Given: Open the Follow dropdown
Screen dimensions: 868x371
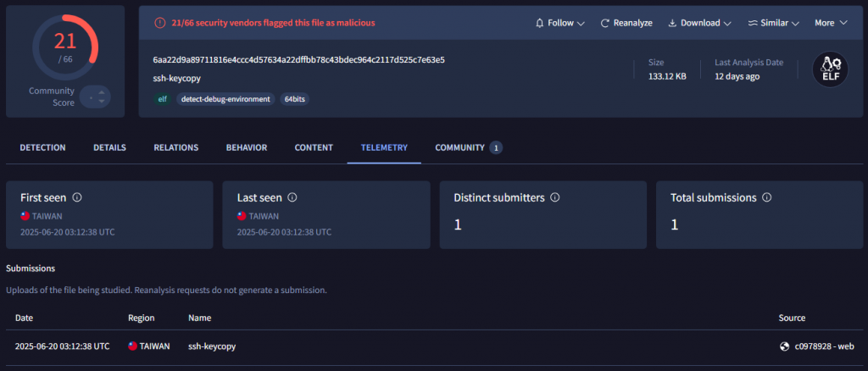Looking at the screenshot, I should point(560,23).
